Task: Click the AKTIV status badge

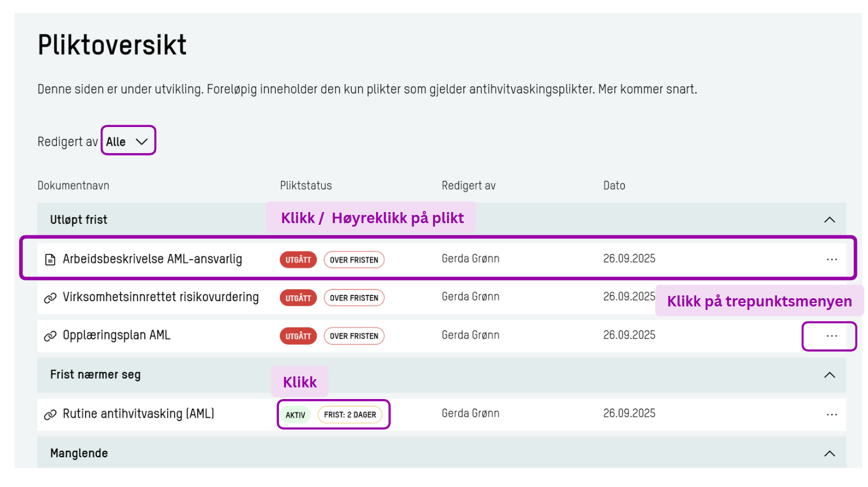Action: point(295,414)
